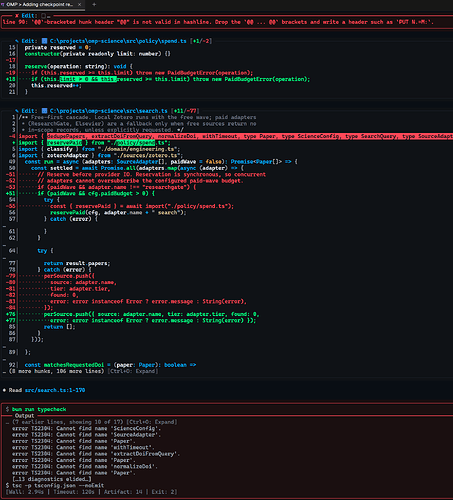Click line 57 '} catch (error) {'
Screen dimensions: 453x500
pyautogui.click(x=71, y=219)
